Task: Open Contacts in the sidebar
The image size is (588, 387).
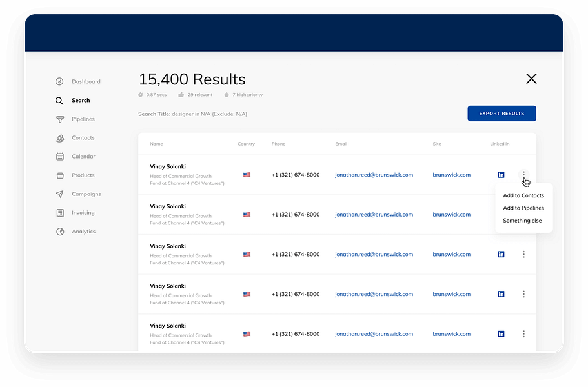Action: pos(83,138)
